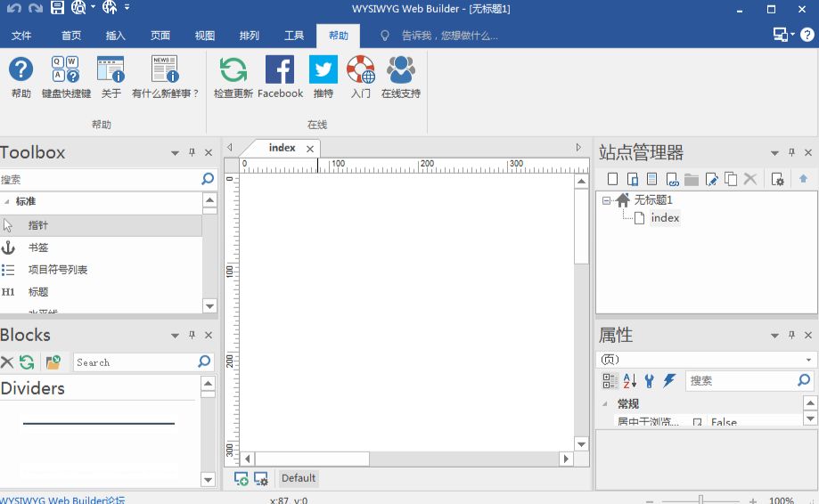
Task: Collapse the 标准 section in Toolbox
Action: coord(7,202)
